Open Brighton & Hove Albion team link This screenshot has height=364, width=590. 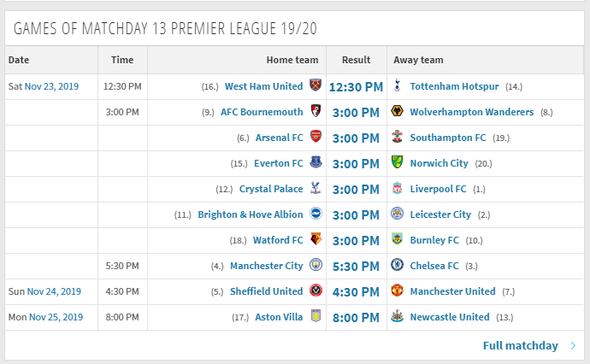click(251, 214)
